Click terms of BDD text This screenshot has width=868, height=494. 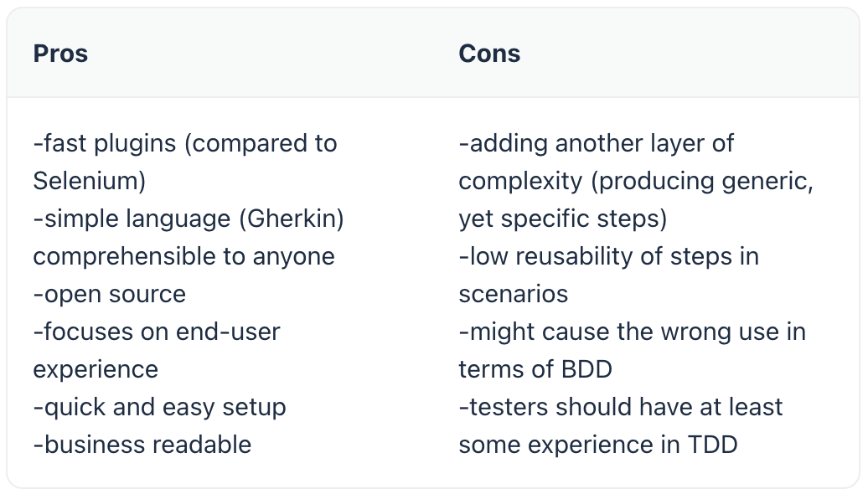[x=535, y=369]
